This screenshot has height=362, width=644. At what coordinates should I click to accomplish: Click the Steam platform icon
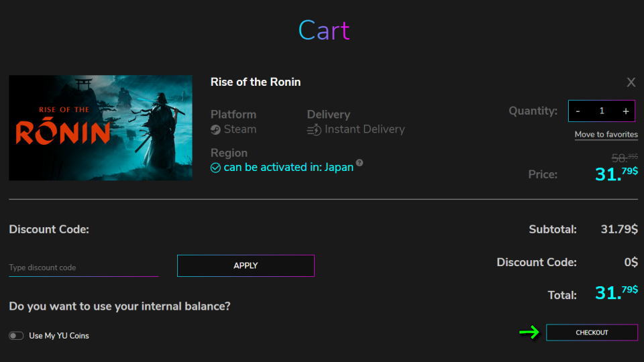[215, 129]
